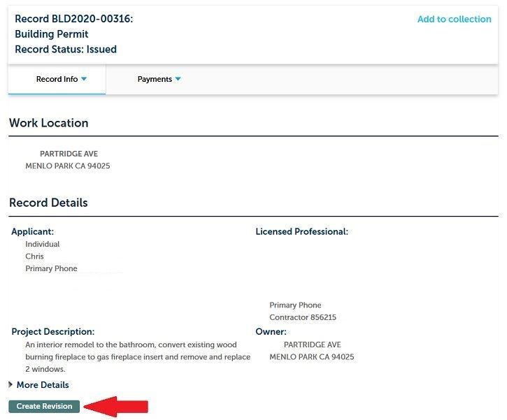This screenshot has height=420, width=507.
Task: Expand the Payments dropdown arrow
Action: pyautogui.click(x=178, y=79)
